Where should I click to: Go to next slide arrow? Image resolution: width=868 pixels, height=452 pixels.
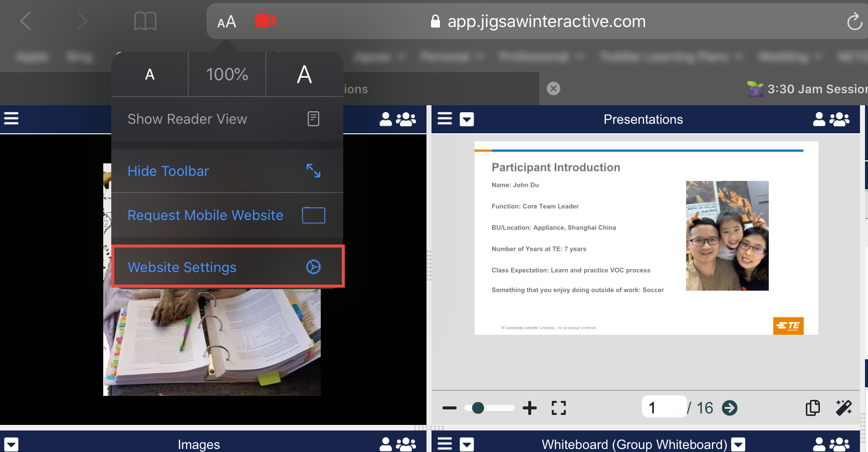click(x=730, y=408)
